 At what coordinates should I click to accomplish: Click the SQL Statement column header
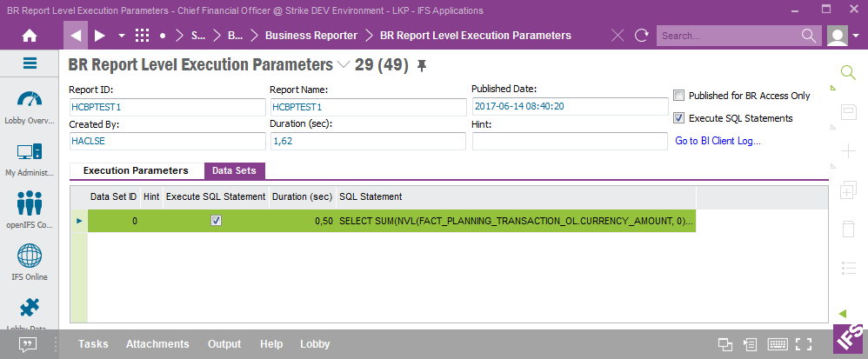[x=516, y=197]
